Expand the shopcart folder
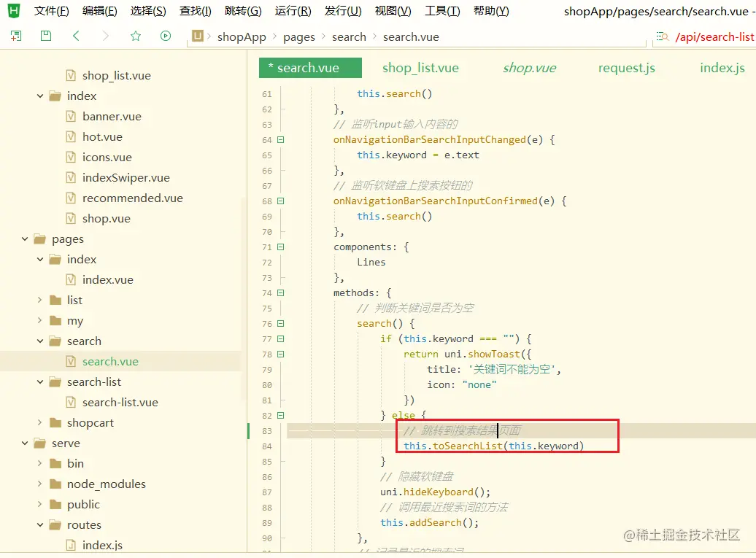 [x=40, y=422]
